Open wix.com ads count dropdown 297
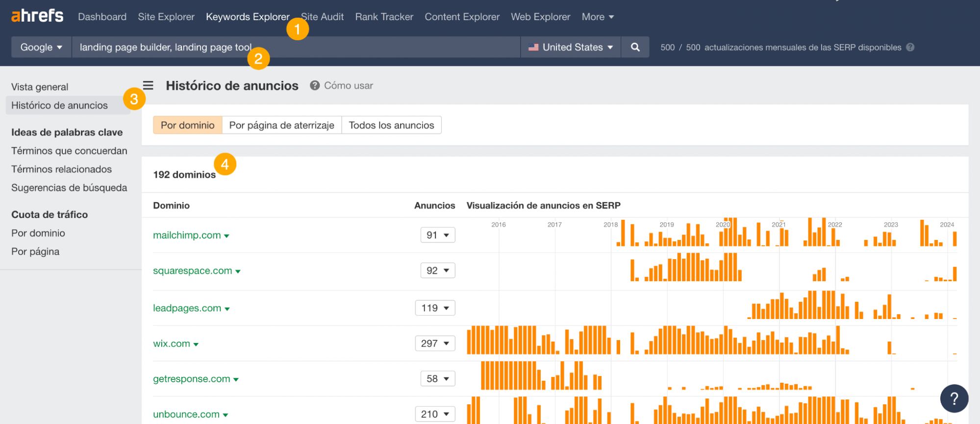Viewport: 980px width, 424px height. (435, 344)
